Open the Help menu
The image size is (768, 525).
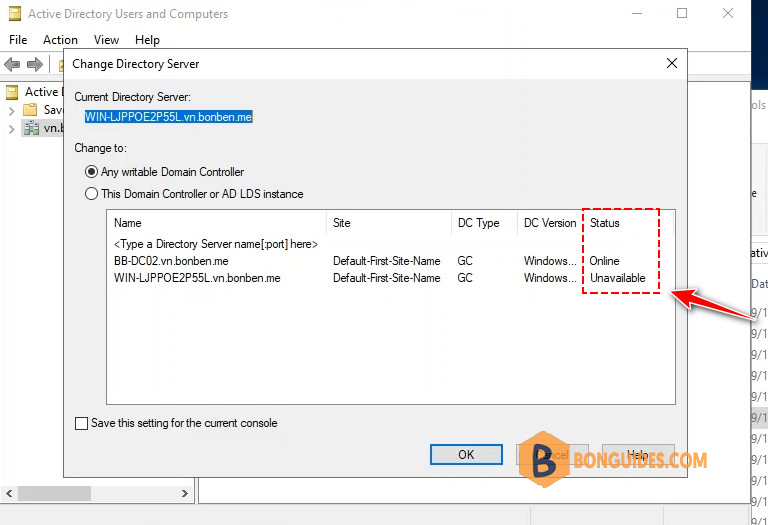[x=147, y=40]
